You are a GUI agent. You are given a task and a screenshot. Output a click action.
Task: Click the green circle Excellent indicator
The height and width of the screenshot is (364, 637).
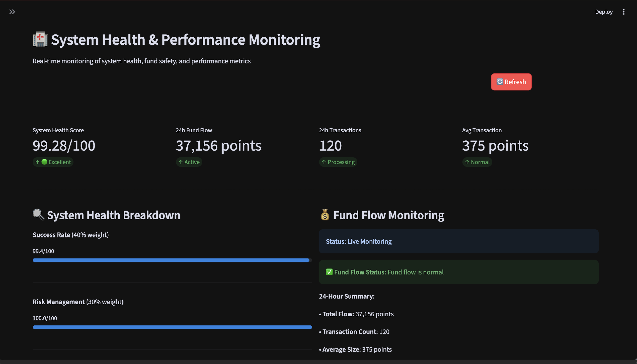(44, 162)
